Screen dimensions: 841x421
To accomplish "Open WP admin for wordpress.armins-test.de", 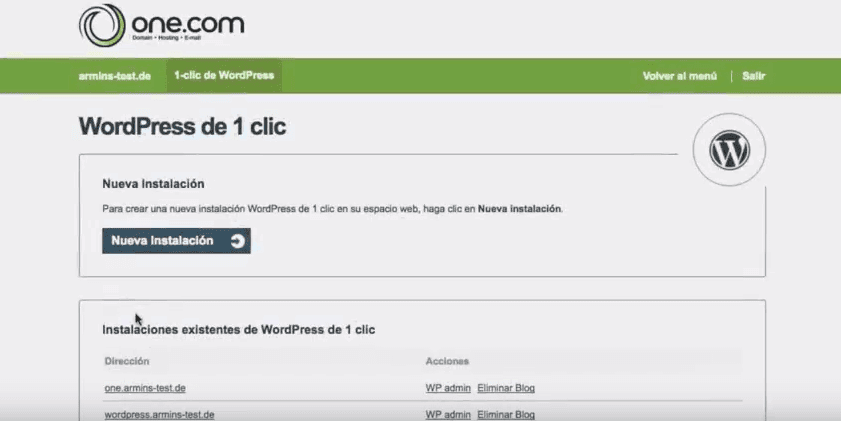I will click(448, 415).
